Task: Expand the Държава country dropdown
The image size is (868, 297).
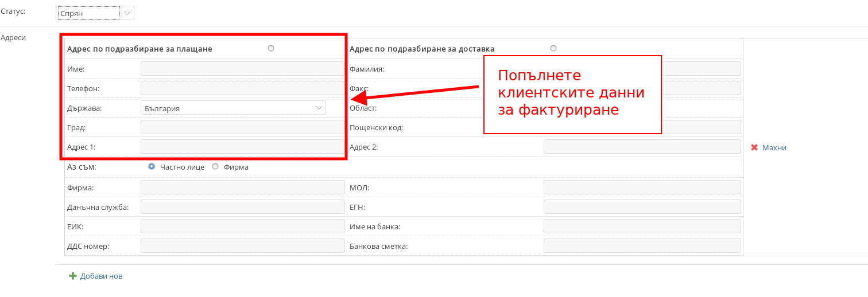Action: click(233, 108)
